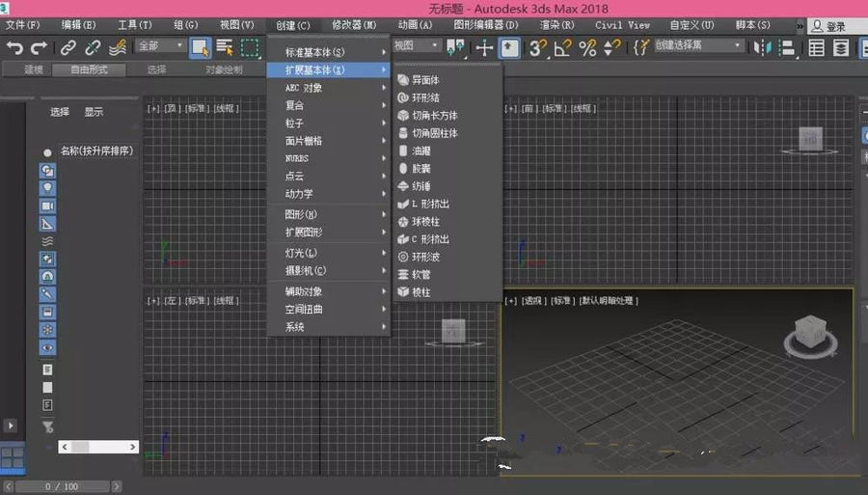Click the [透视] perspective viewport label
The width and height of the screenshot is (868, 495).
pos(534,301)
